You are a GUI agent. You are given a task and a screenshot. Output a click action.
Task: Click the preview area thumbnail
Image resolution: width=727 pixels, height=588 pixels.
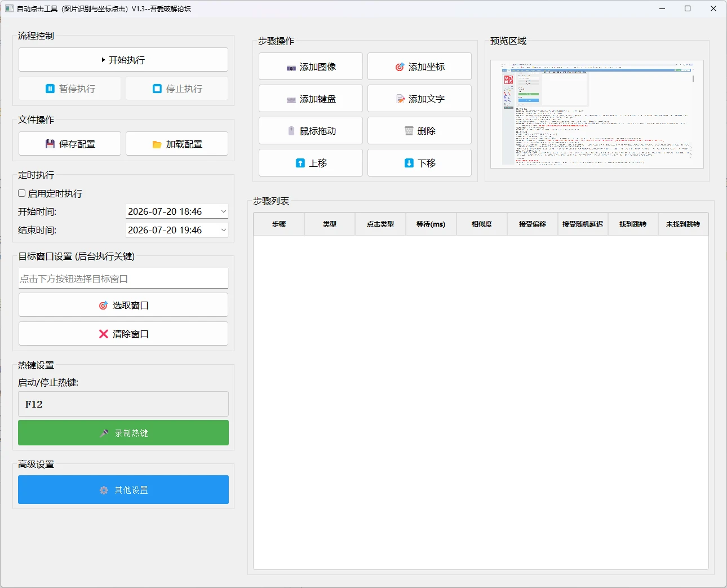point(597,114)
